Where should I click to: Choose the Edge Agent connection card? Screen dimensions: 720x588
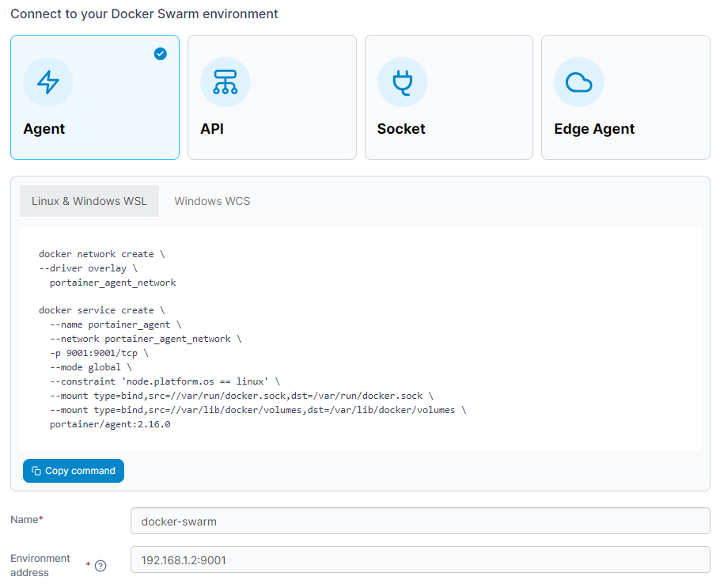tap(625, 97)
